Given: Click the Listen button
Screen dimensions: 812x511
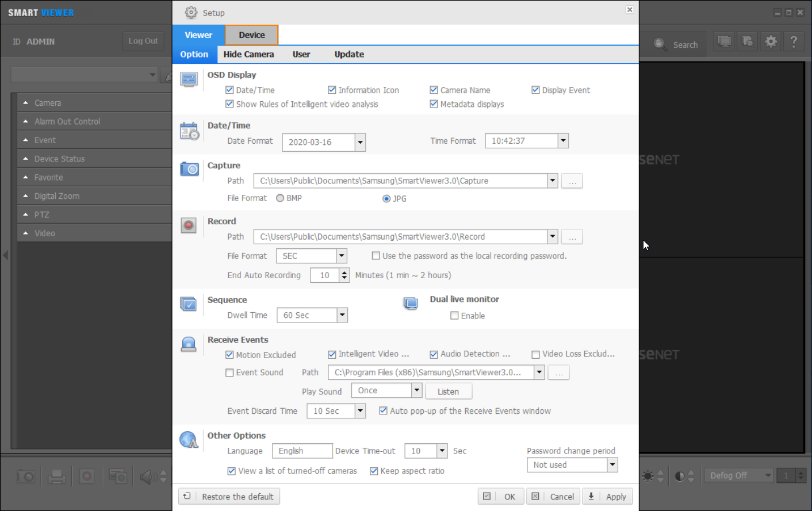Looking at the screenshot, I should point(449,391).
